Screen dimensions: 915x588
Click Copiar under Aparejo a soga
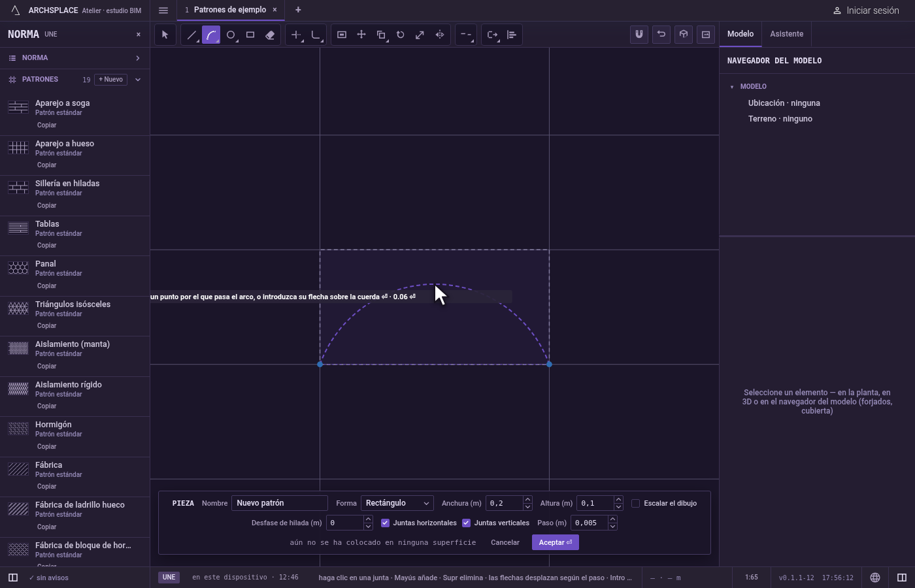[46, 125]
